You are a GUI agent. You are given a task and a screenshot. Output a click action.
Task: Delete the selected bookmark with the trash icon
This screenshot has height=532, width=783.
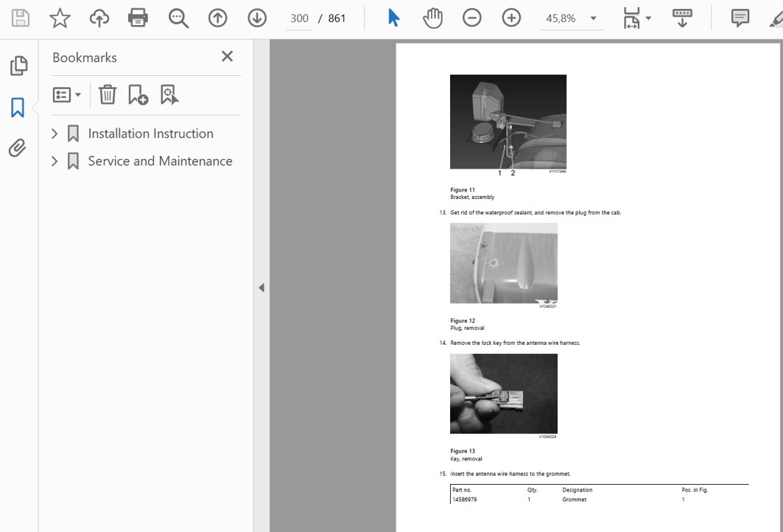pyautogui.click(x=108, y=94)
